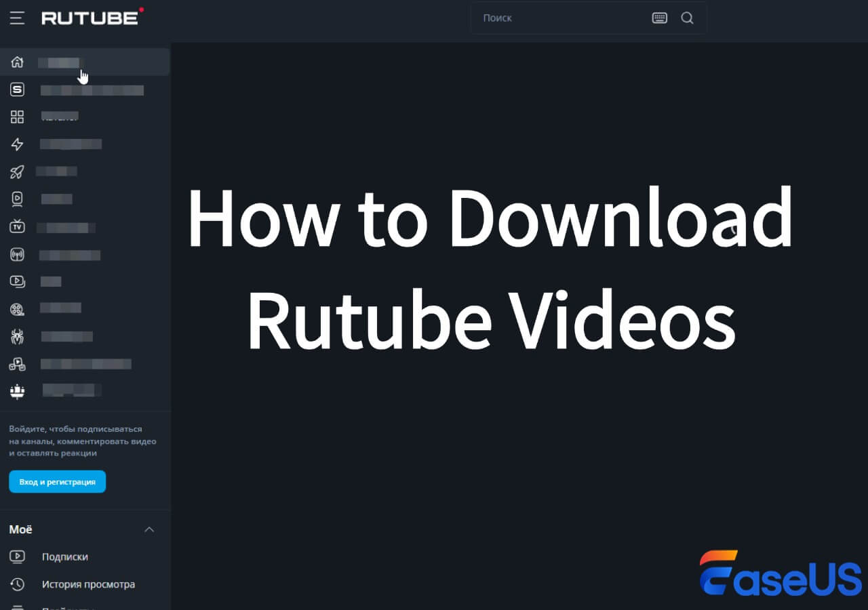Open Подписки in the sidebar
This screenshot has height=610, width=868.
coord(64,556)
